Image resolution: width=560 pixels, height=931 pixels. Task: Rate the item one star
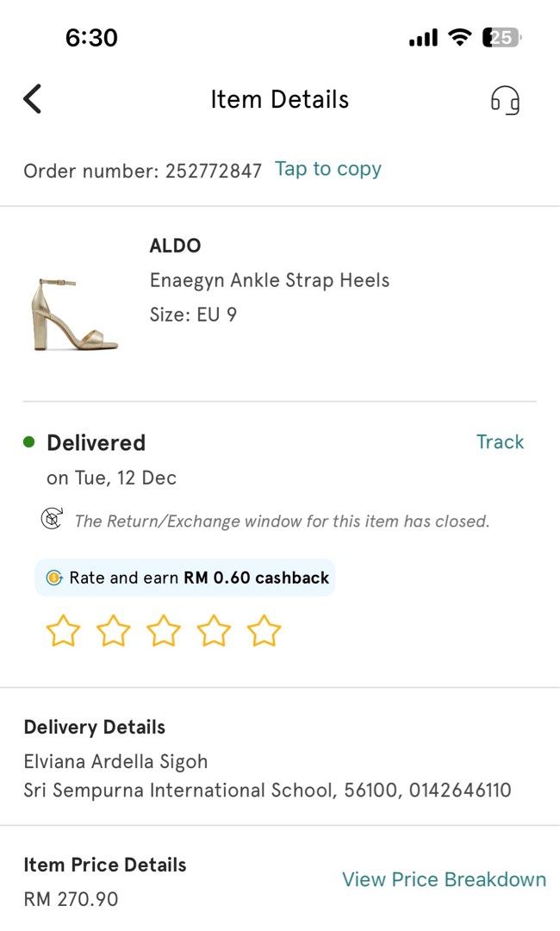click(63, 630)
